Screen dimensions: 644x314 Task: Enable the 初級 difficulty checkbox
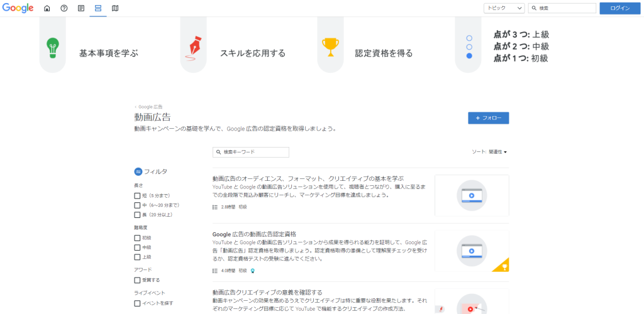pos(137,238)
